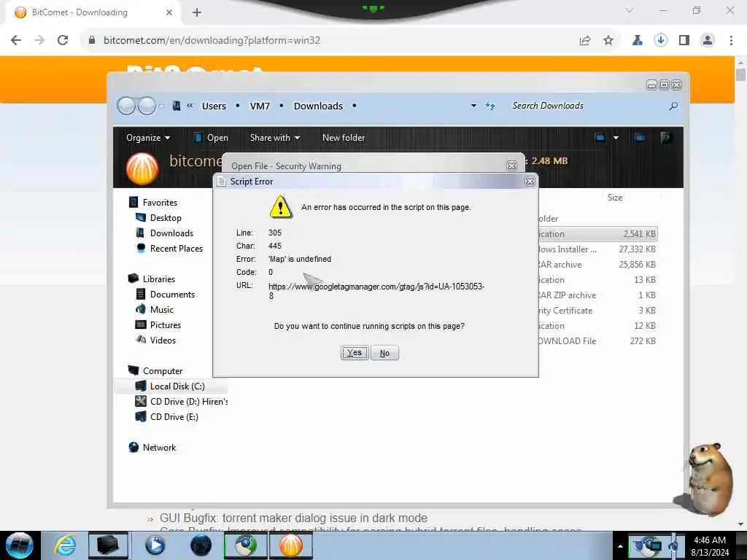
Task: Bookmark this page with the star icon
Action: tap(608, 40)
